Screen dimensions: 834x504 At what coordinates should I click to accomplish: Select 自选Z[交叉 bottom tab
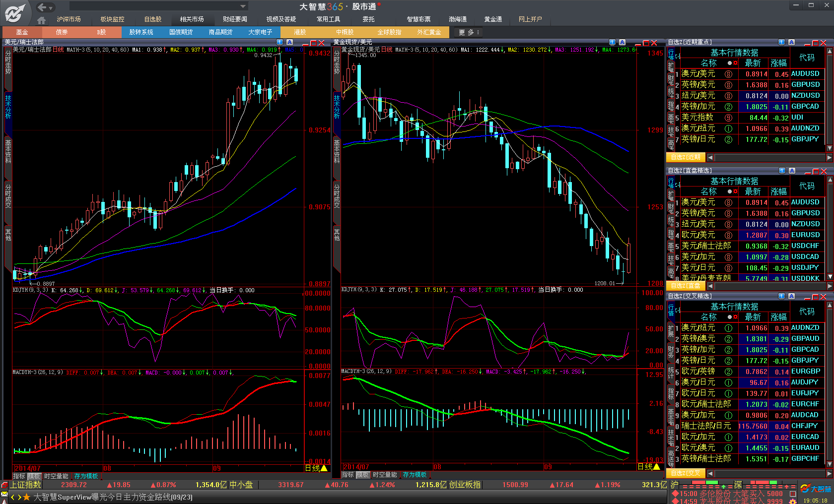click(x=685, y=473)
